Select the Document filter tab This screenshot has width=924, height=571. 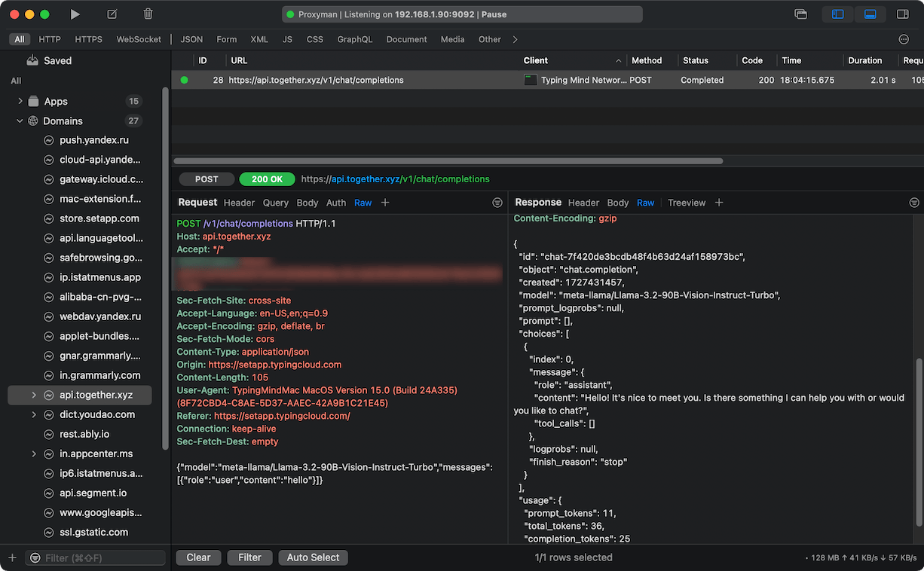pyautogui.click(x=406, y=39)
